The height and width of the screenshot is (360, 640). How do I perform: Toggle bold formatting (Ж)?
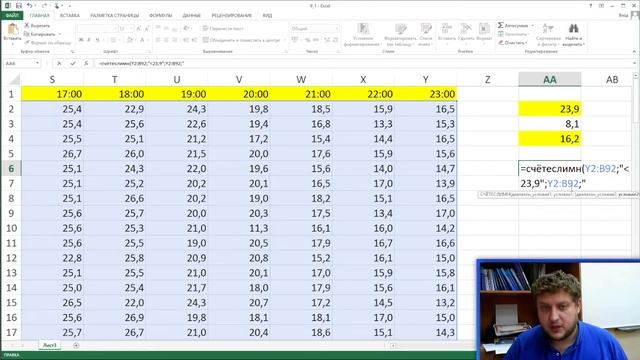(x=81, y=40)
